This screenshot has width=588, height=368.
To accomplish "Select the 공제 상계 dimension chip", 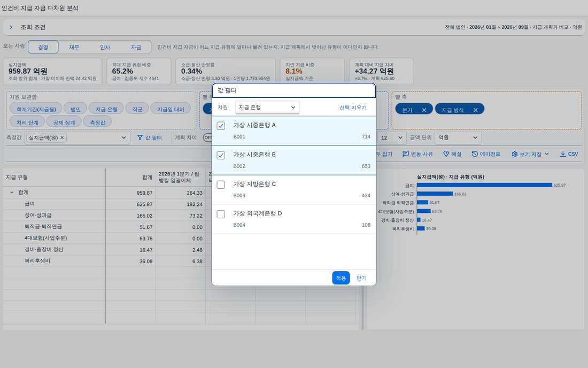I will (64, 122).
